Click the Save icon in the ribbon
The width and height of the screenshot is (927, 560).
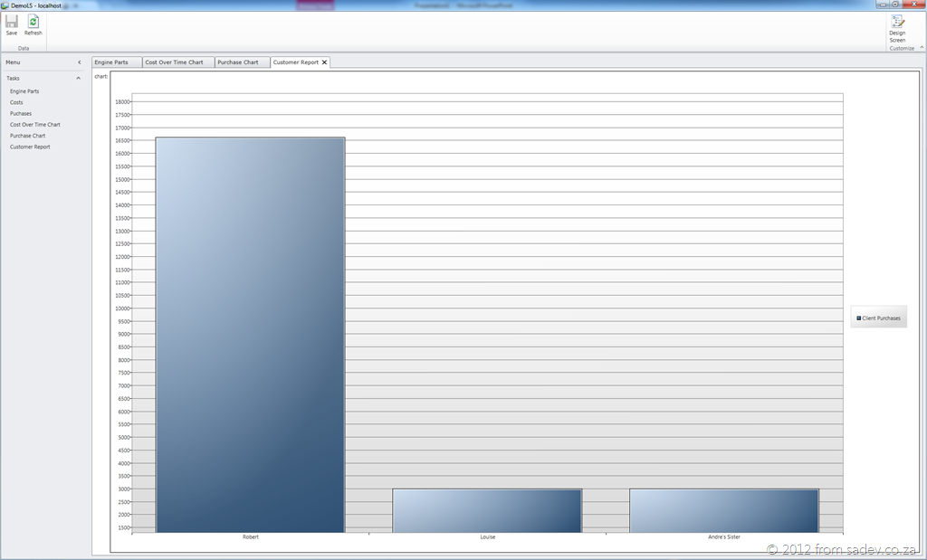click(x=12, y=22)
